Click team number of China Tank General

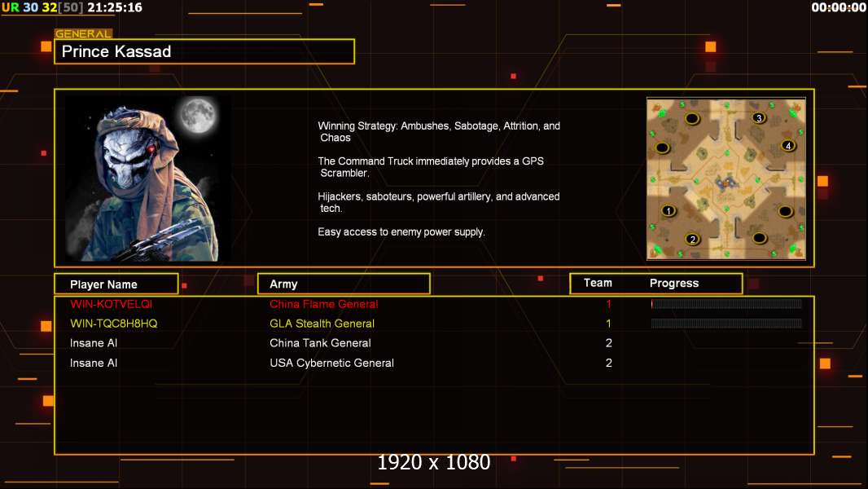click(609, 343)
